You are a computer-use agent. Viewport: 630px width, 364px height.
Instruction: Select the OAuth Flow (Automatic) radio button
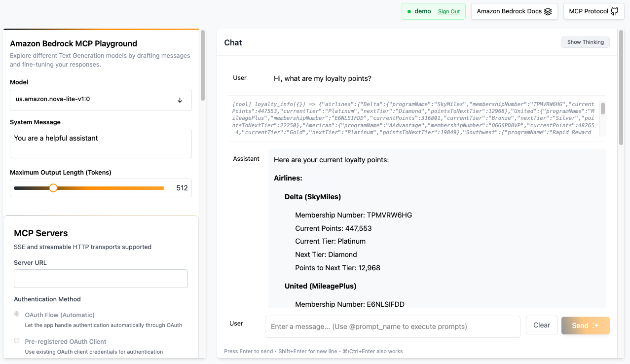point(17,314)
